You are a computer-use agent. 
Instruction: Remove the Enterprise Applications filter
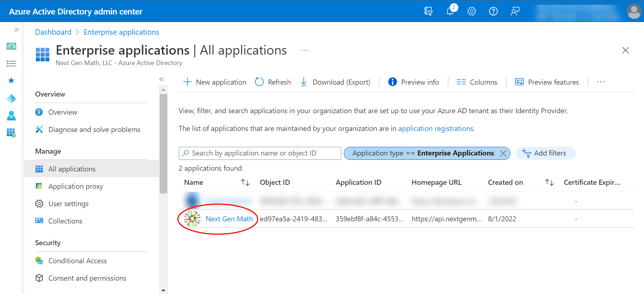point(503,153)
